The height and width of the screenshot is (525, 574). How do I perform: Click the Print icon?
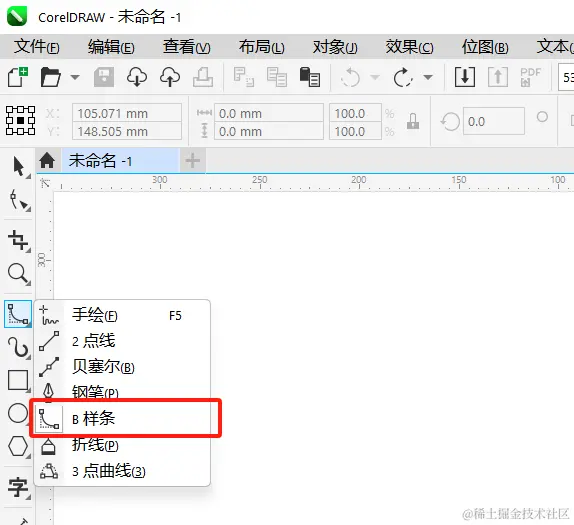click(x=203, y=77)
